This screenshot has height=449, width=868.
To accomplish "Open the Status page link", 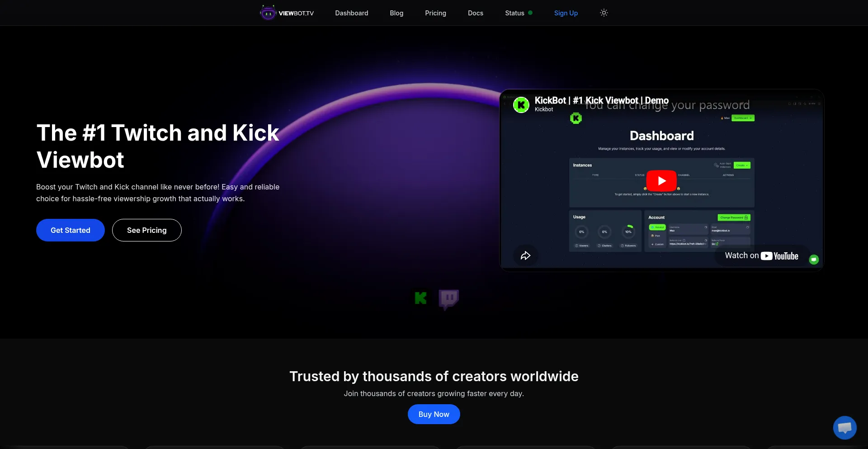I will tap(519, 13).
